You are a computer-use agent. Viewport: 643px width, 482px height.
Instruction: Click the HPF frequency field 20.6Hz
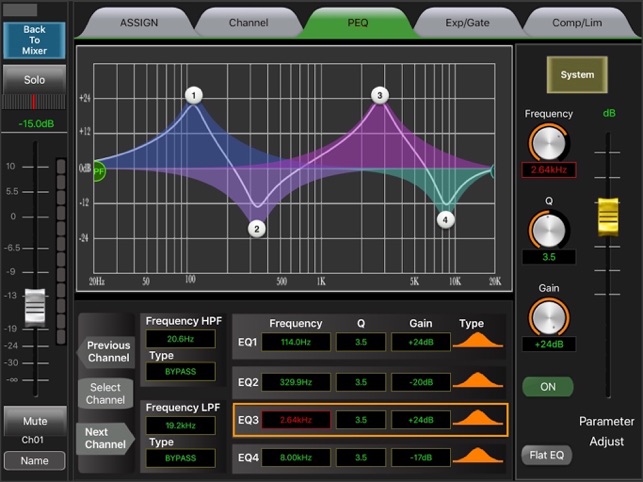pos(180,339)
